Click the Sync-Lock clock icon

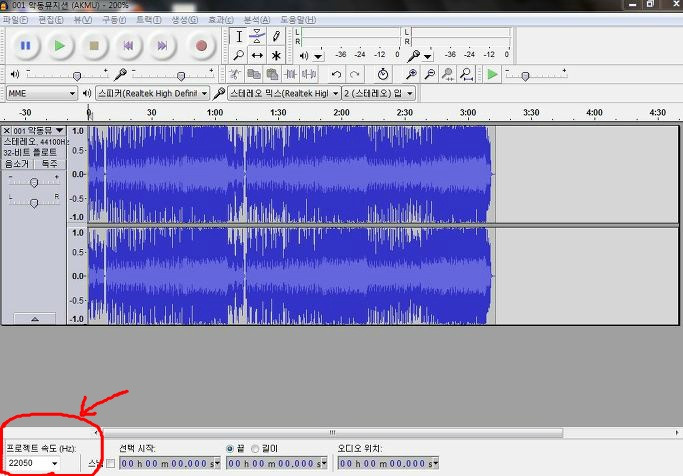[383, 74]
